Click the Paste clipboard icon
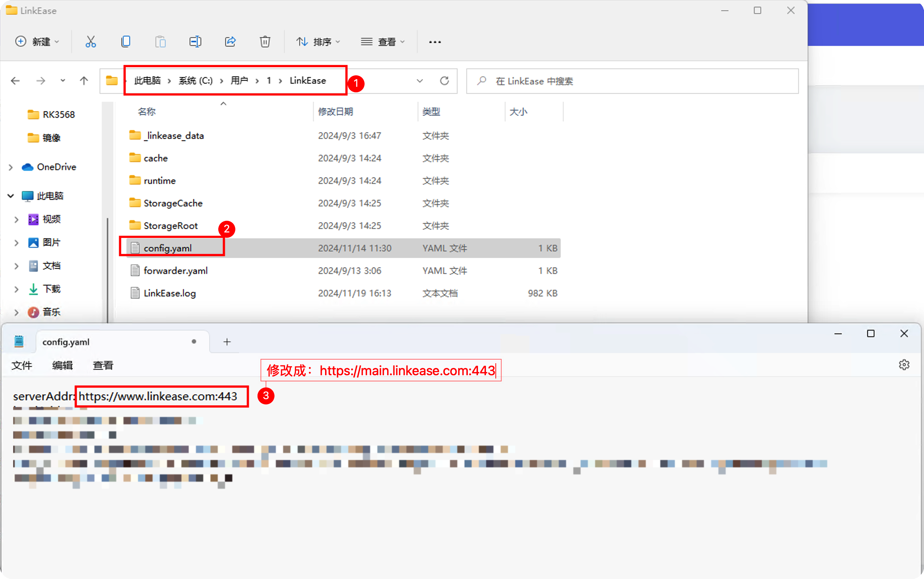924x579 pixels. point(161,41)
